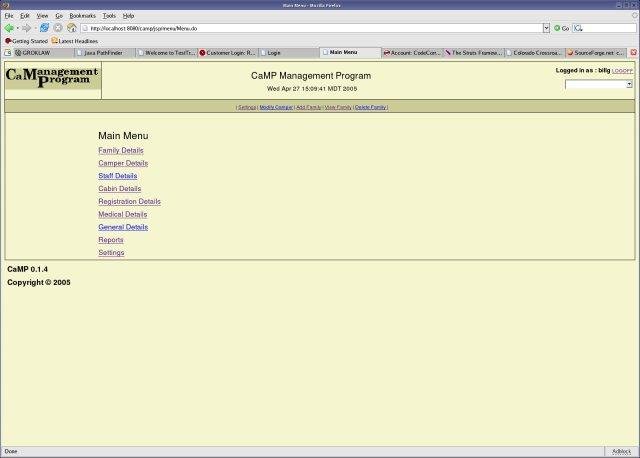Focus the address bar with localhost URL
This screenshot has height=458, width=640.
tap(312, 28)
